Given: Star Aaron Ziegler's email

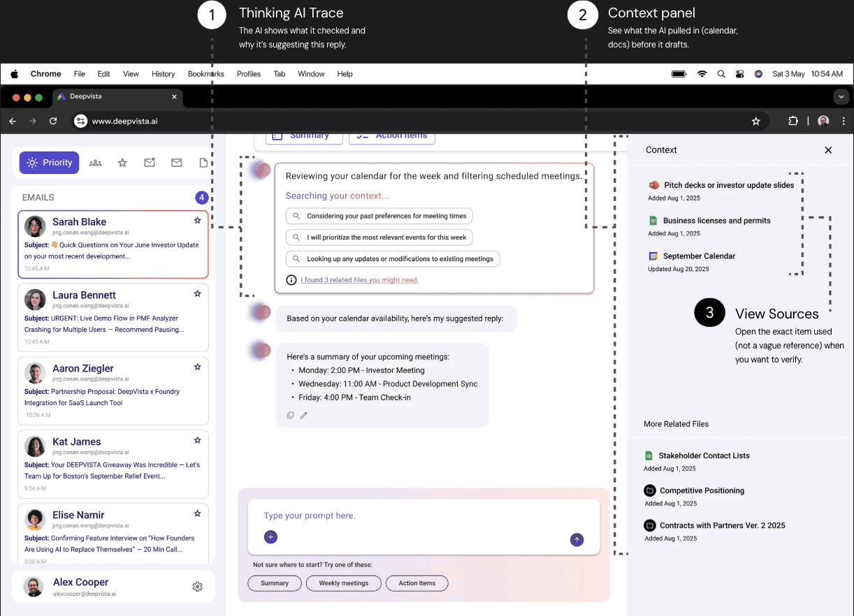Looking at the screenshot, I should tap(197, 367).
